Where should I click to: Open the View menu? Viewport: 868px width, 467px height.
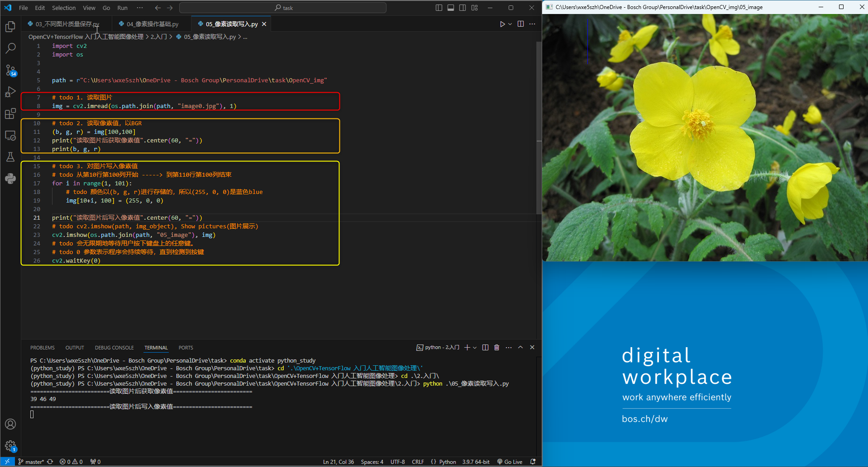89,8
